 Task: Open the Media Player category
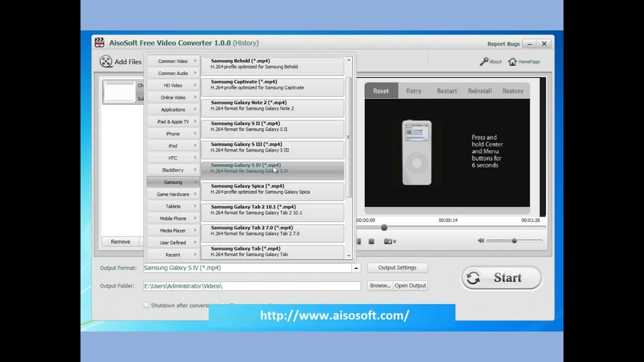tap(173, 230)
